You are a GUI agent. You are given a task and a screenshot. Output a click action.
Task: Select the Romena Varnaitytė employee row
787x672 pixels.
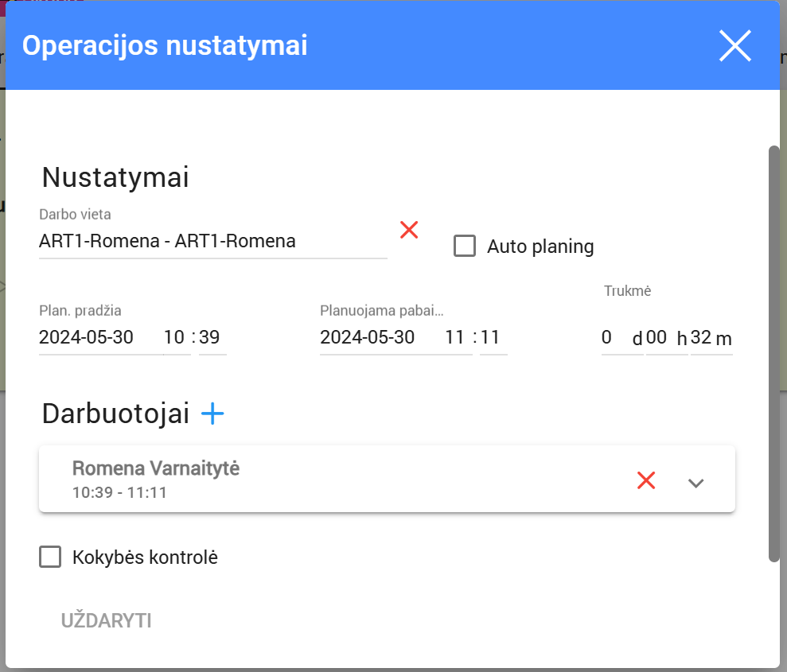318,480
